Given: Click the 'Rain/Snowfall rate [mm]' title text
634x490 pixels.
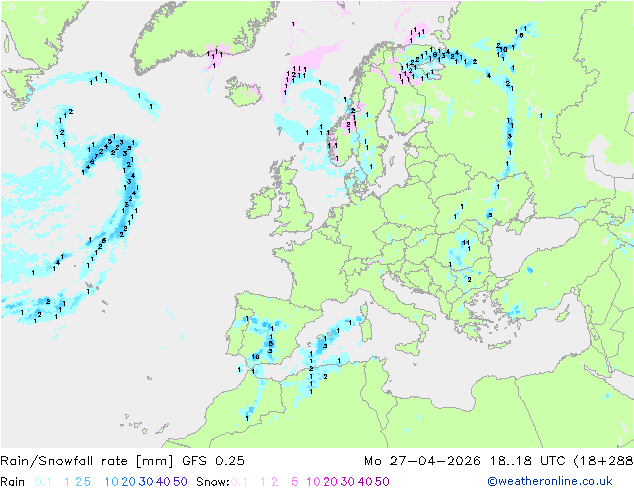Looking at the screenshot, I should pyautogui.click(x=87, y=461).
